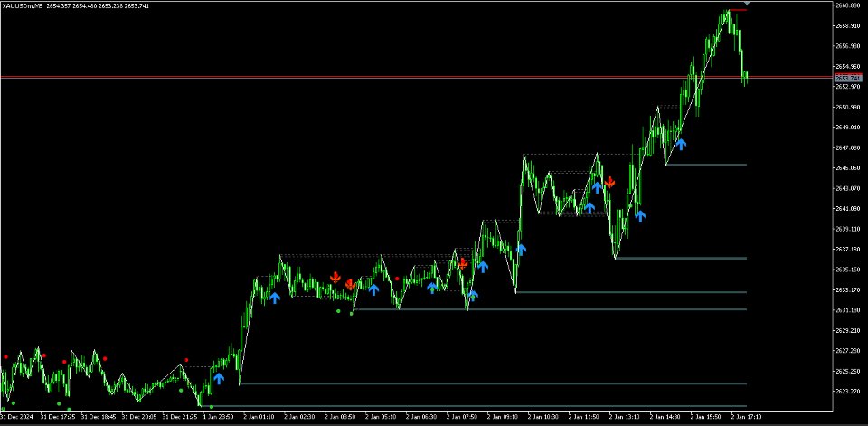
Task: Select the lowest blue up arrow near 1 Jan 23:50
Action: (219, 378)
